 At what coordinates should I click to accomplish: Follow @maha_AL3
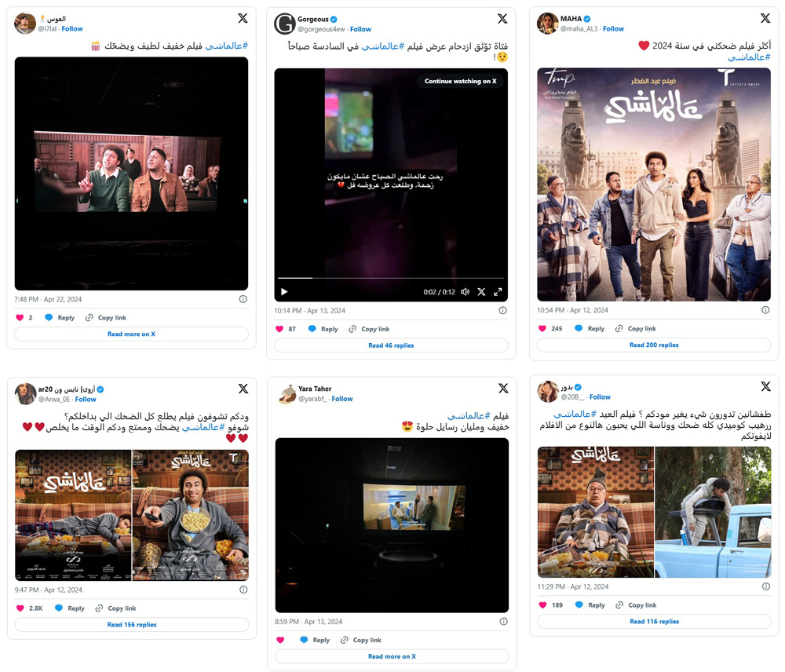click(x=613, y=28)
